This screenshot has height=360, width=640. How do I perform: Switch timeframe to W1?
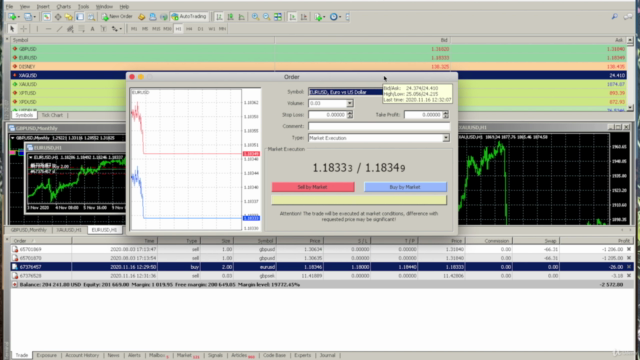click(x=211, y=29)
